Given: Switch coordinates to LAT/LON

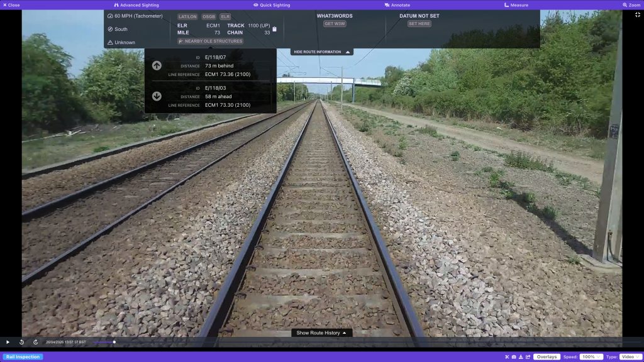Looking at the screenshot, I should pyautogui.click(x=187, y=17).
